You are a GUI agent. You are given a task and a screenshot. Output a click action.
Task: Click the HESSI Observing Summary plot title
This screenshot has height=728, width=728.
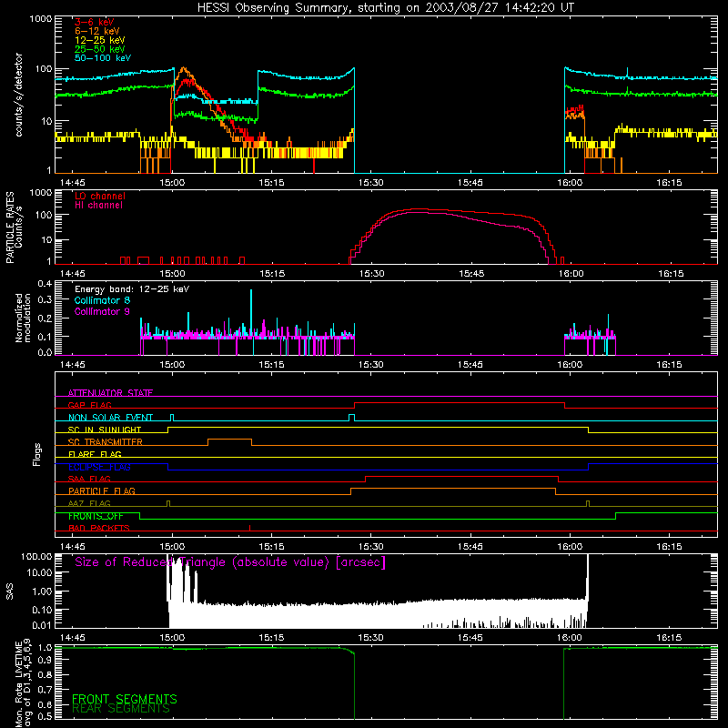386,8
